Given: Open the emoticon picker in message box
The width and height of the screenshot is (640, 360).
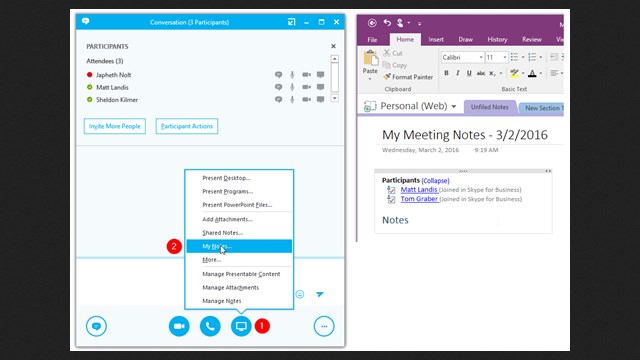Looking at the screenshot, I should [300, 294].
